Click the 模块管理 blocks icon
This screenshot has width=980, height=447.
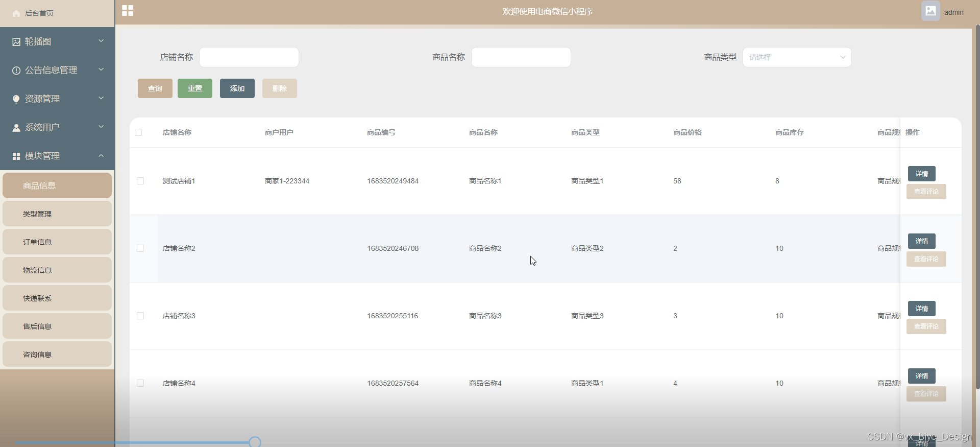pos(16,156)
